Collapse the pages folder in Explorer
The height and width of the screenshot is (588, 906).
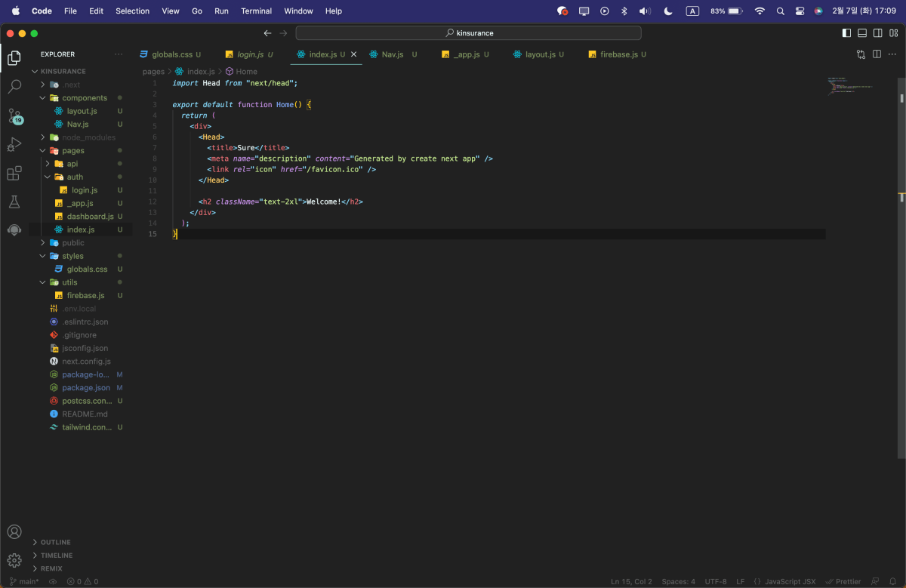coord(43,150)
